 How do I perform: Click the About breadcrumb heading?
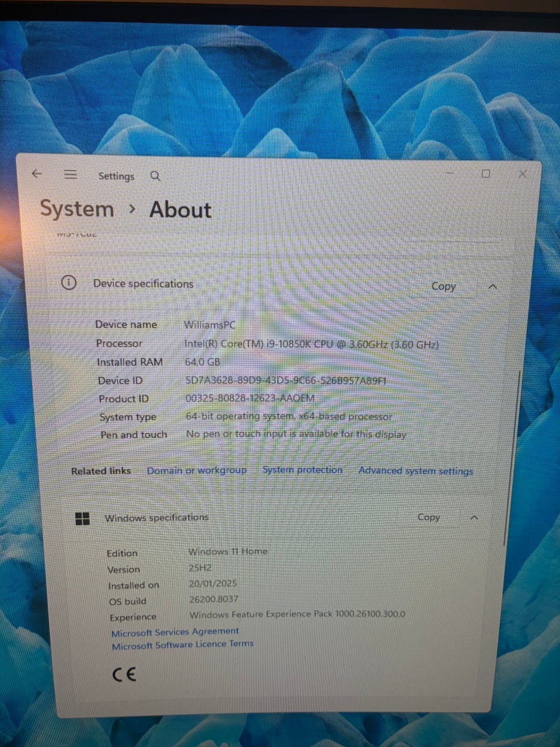[x=180, y=210]
